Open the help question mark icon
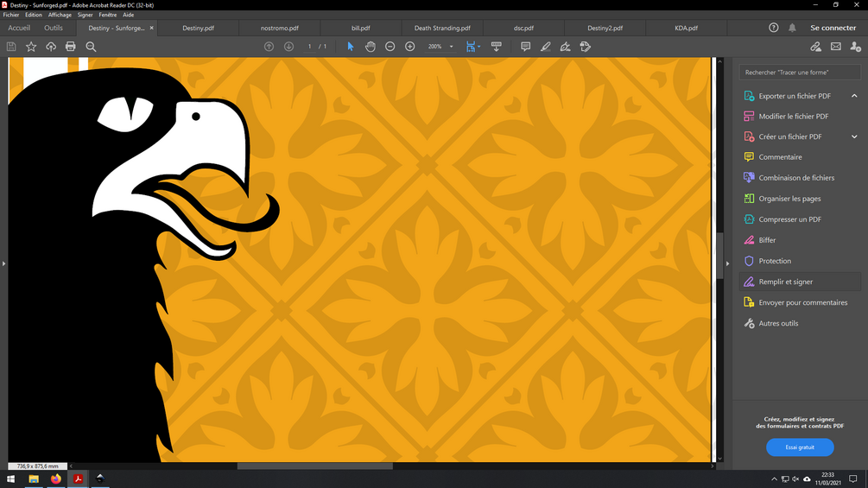 click(774, 28)
